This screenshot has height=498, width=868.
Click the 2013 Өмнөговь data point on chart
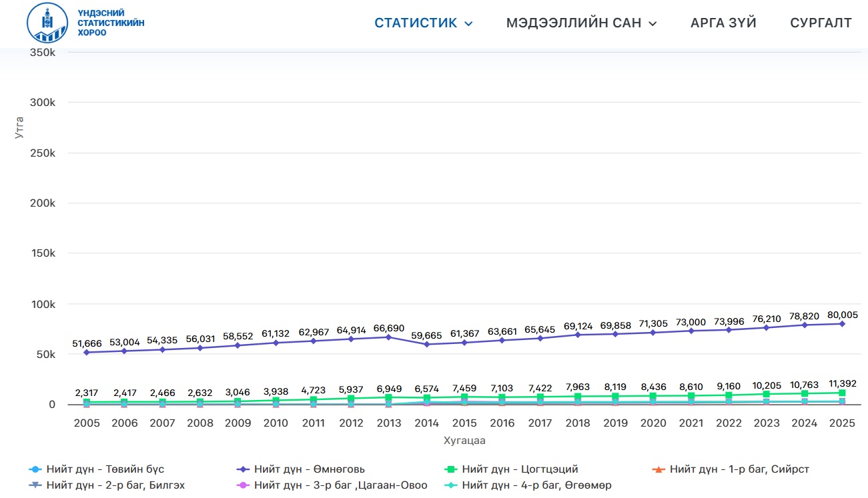(389, 337)
